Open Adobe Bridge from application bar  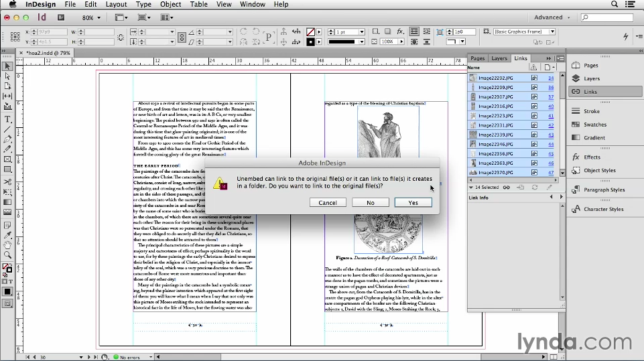click(61, 17)
